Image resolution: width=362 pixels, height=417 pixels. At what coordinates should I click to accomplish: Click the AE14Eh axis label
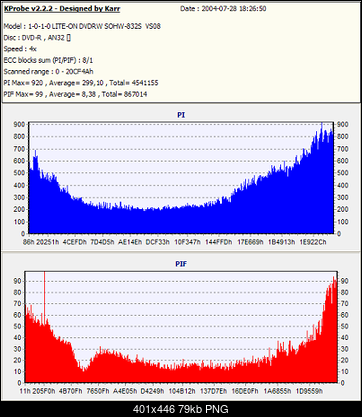130,242
